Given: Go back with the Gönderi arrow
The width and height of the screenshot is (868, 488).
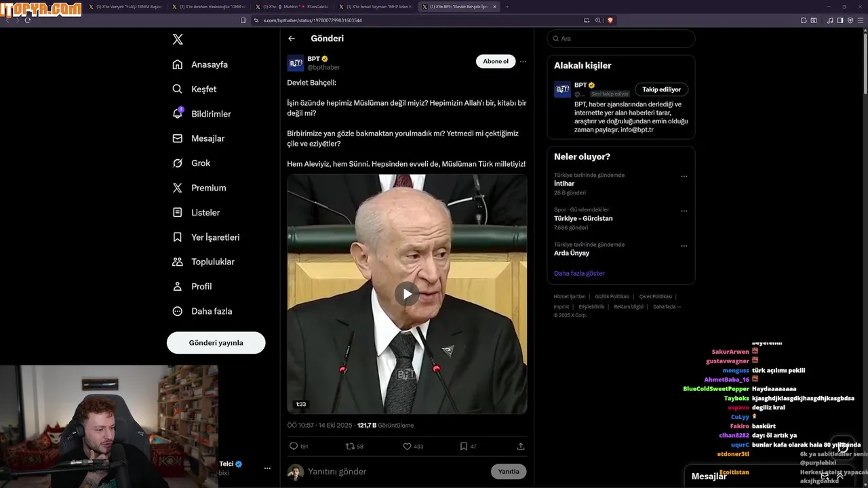Looking at the screenshot, I should (292, 39).
